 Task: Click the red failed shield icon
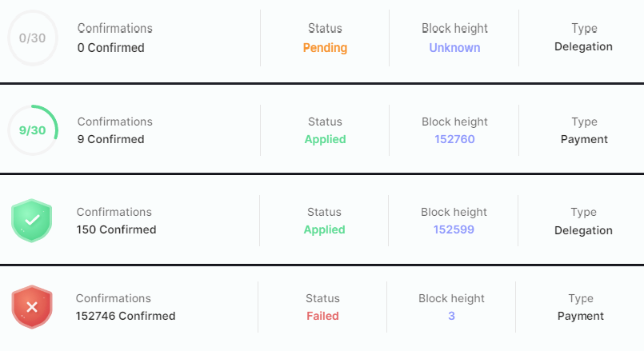31,307
